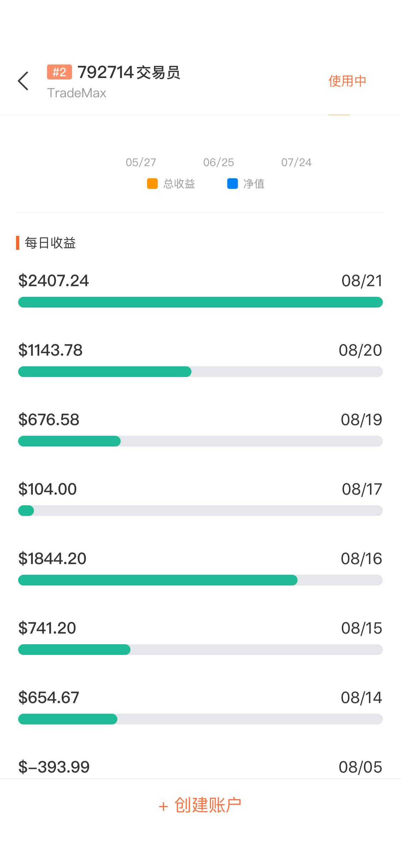Tap the 08/20 profit bar
The height and width of the screenshot is (868, 401).
tap(200, 372)
